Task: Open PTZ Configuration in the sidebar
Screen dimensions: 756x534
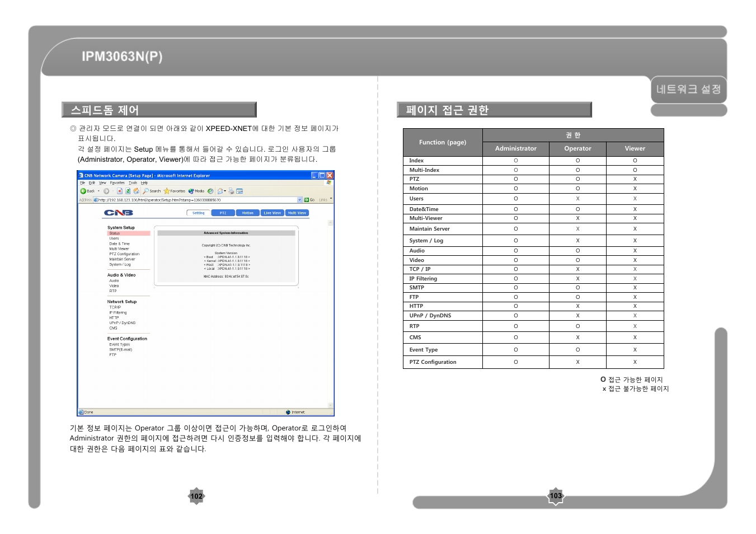Action: 124,254
